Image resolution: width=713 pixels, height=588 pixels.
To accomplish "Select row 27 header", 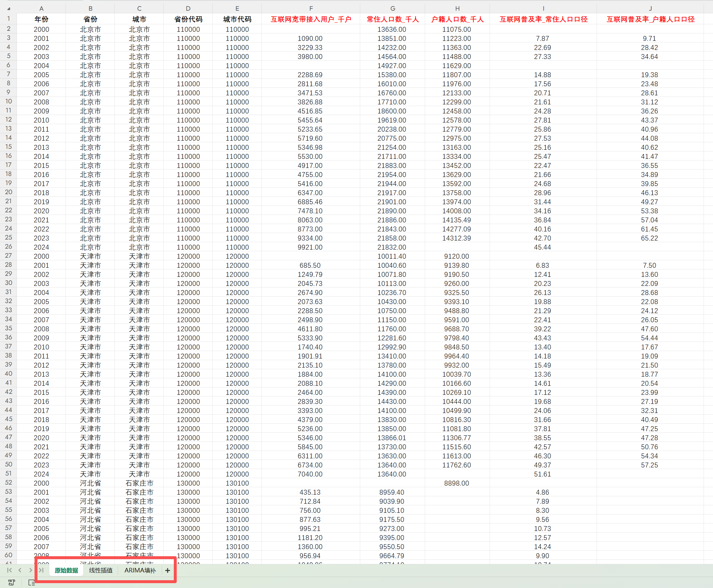I will coord(8,256).
